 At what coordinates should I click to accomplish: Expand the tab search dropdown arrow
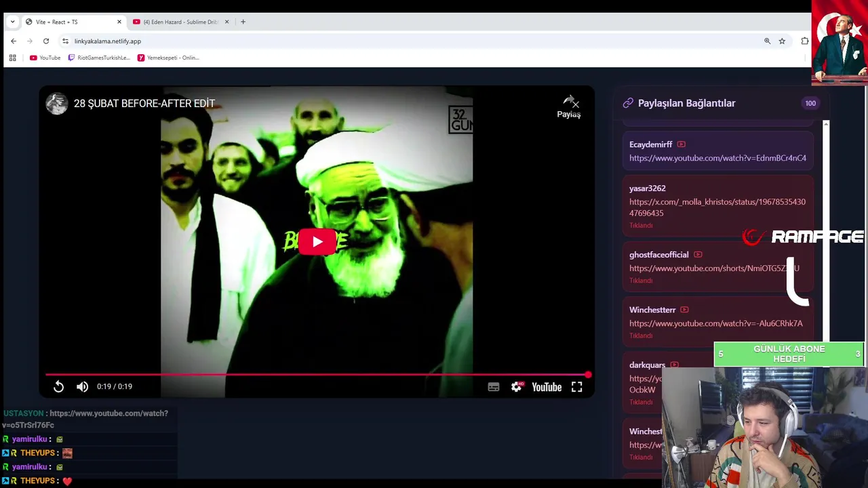(x=12, y=22)
